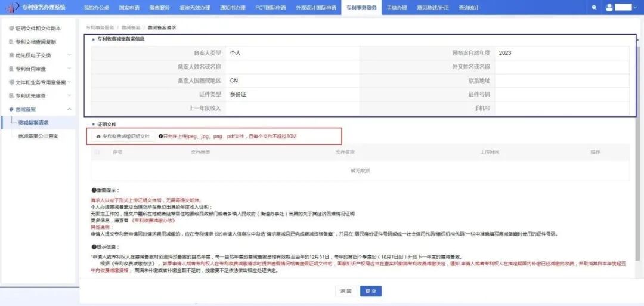The width and height of the screenshot is (644, 306).
Task: Click the blue 提交 button
Action: pos(371,291)
